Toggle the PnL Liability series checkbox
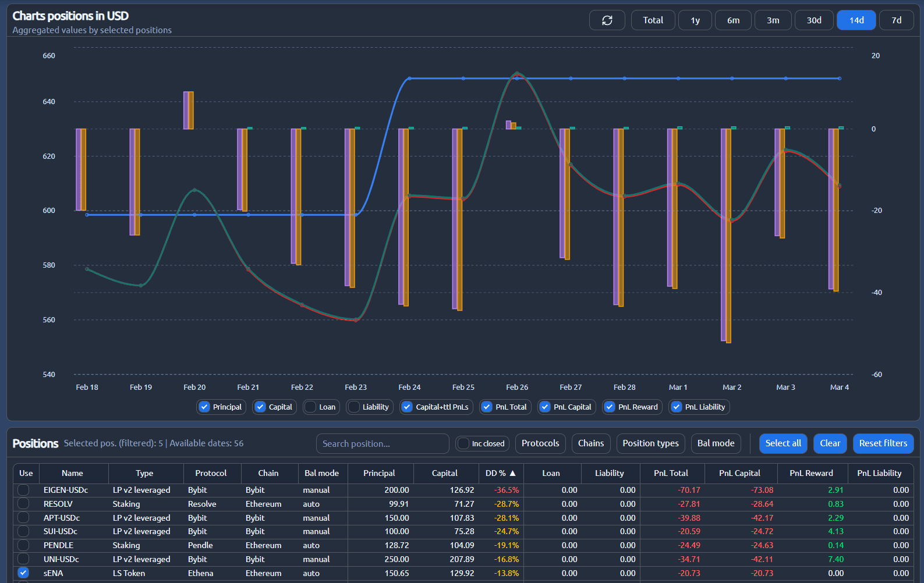This screenshot has width=924, height=583. (x=677, y=407)
